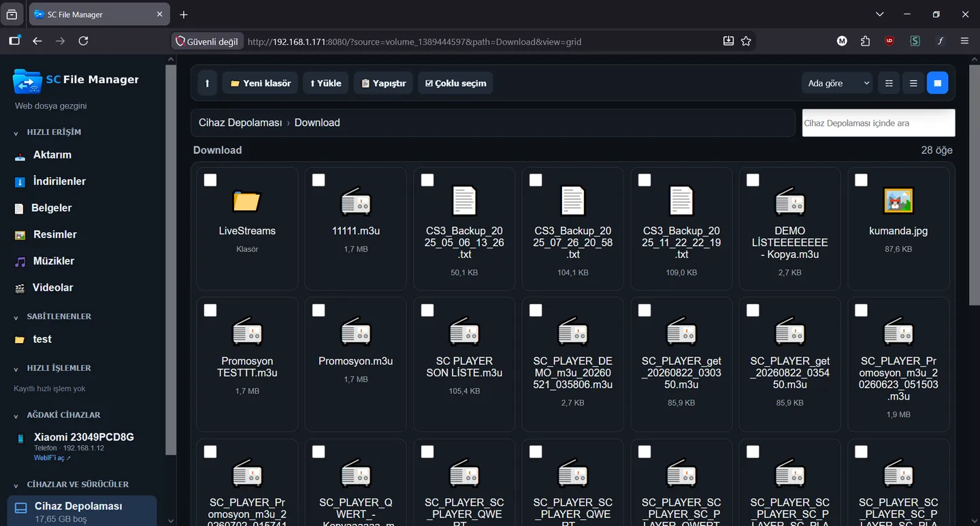Image resolution: width=980 pixels, height=526 pixels.
Task: Open CS3_Backup_2025_07_26_20_58.txt document icon
Action: (x=573, y=201)
